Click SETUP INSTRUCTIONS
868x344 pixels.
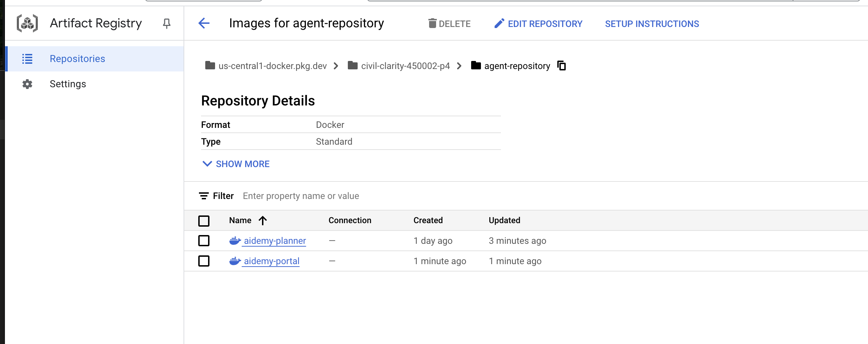pos(651,23)
